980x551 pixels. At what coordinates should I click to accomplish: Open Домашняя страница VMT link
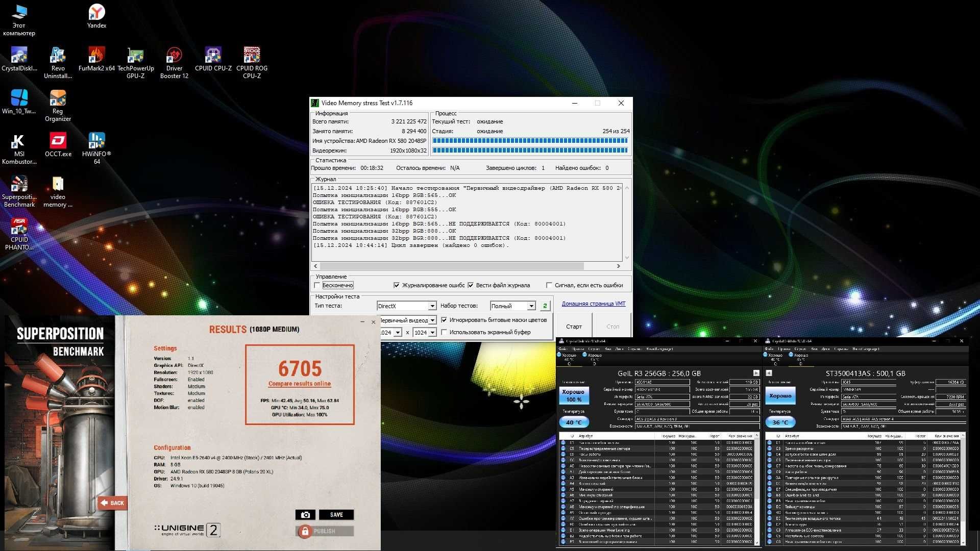(593, 304)
